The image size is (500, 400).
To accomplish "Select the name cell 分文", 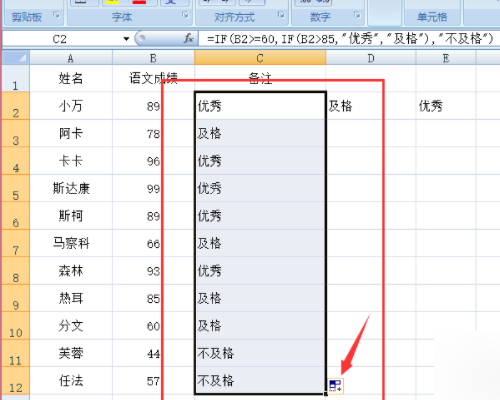I will [71, 326].
